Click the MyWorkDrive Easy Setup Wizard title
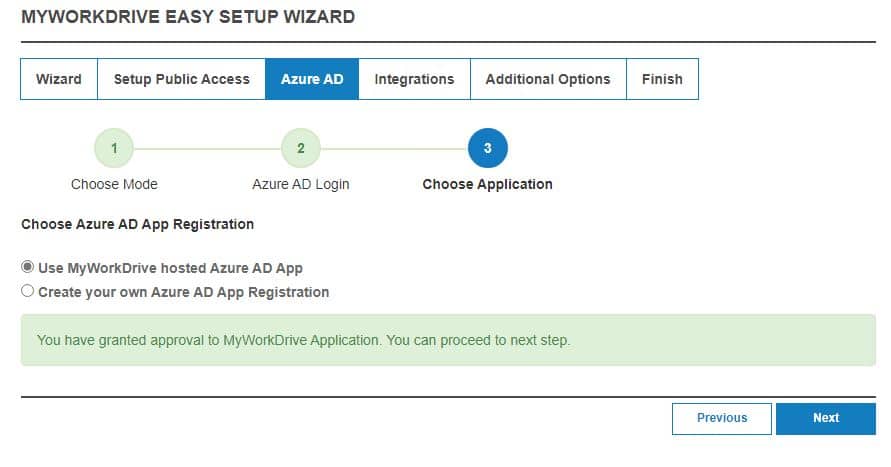 coord(187,17)
